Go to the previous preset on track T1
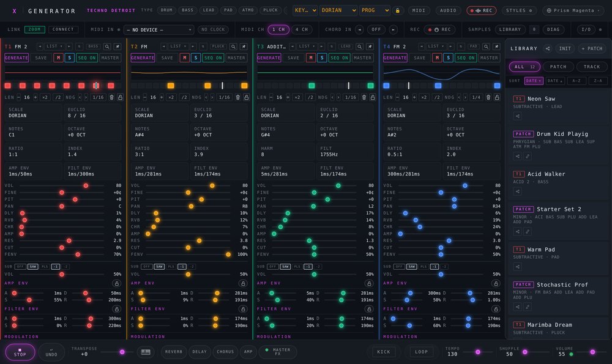This screenshot has width=612, height=364. [x=40, y=46]
